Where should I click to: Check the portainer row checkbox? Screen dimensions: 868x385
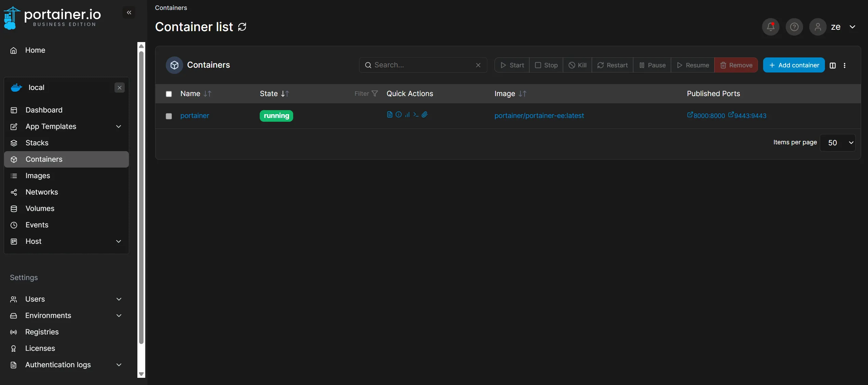pyautogui.click(x=169, y=116)
